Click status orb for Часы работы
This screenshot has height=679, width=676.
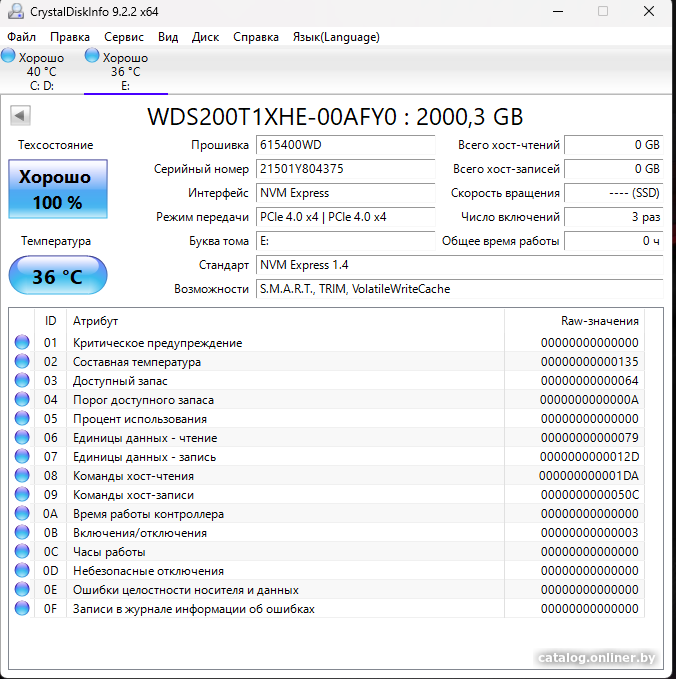(22, 552)
